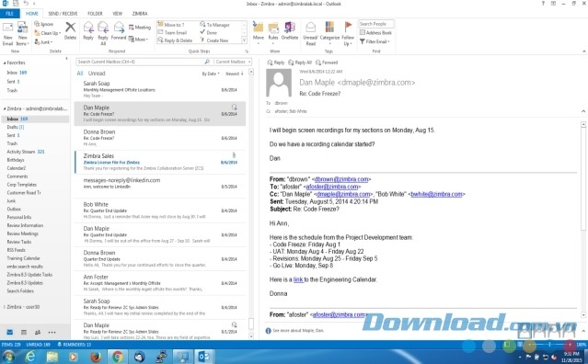
Task: Switch to the VIEW tab
Action: 118,14
